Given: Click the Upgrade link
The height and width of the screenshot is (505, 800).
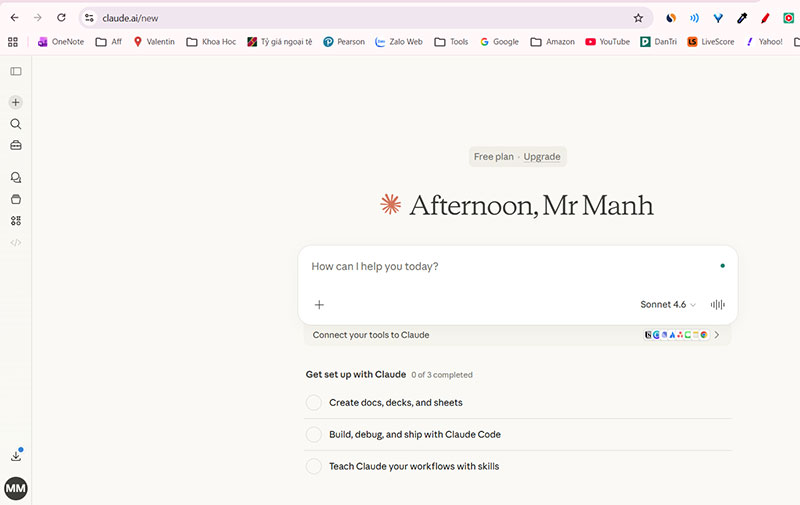Looking at the screenshot, I should coord(542,157).
